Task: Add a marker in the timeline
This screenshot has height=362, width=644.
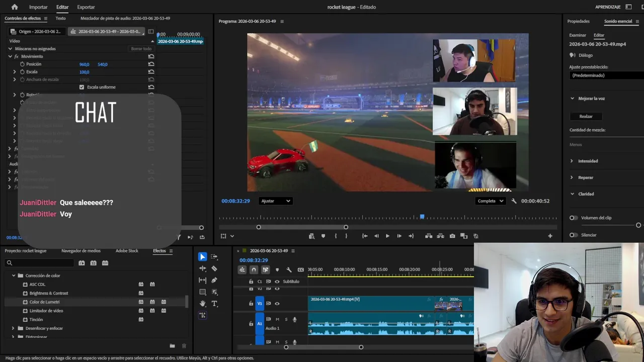Action: (277, 270)
